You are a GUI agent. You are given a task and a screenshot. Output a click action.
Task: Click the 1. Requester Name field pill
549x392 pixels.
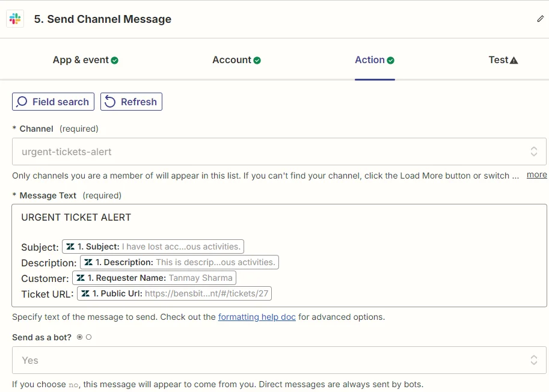pyautogui.click(x=154, y=278)
